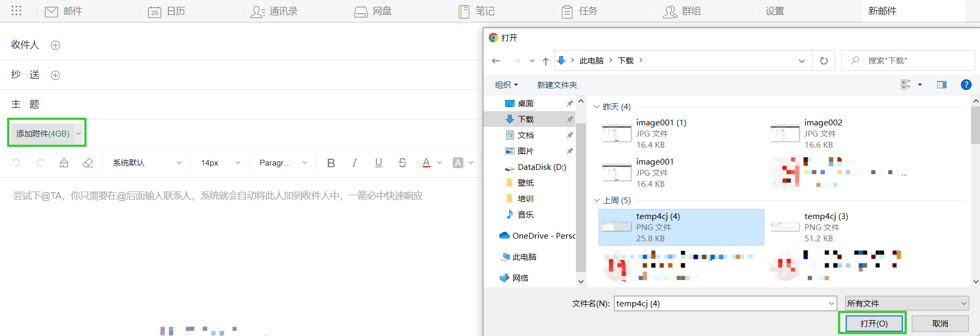This screenshot has width=980, height=336.
Task: Open the 任务 tasks tab
Action: (580, 11)
